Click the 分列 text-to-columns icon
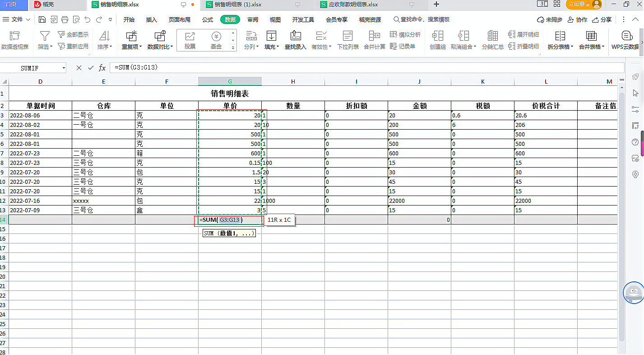Image resolution: width=644 pixels, height=355 pixels. tap(250, 36)
